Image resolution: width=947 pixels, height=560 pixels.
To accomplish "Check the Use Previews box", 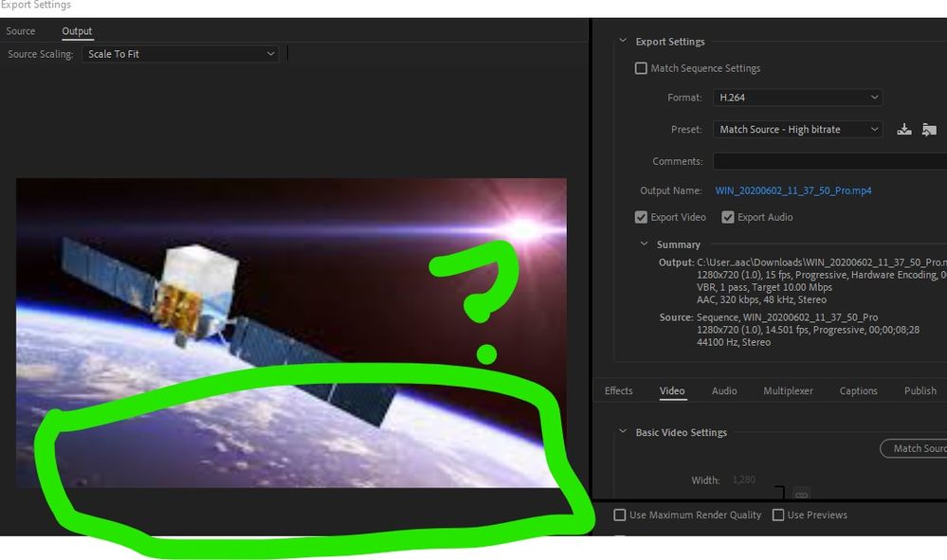I will tap(778, 515).
